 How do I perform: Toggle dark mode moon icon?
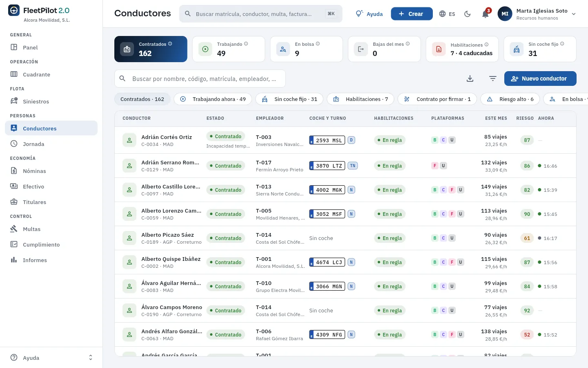[468, 14]
